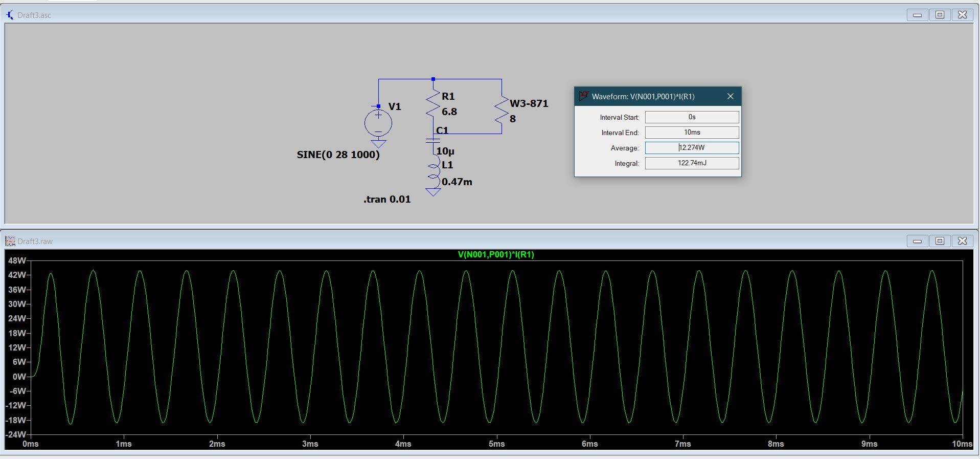The height and width of the screenshot is (459, 980).
Task: Click the R1 value 6.8
Action: [449, 112]
